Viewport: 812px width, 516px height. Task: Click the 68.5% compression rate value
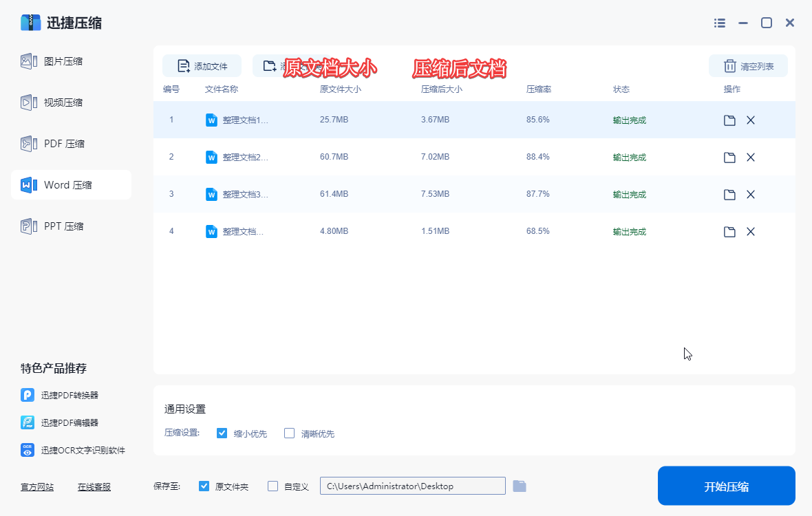pos(538,231)
